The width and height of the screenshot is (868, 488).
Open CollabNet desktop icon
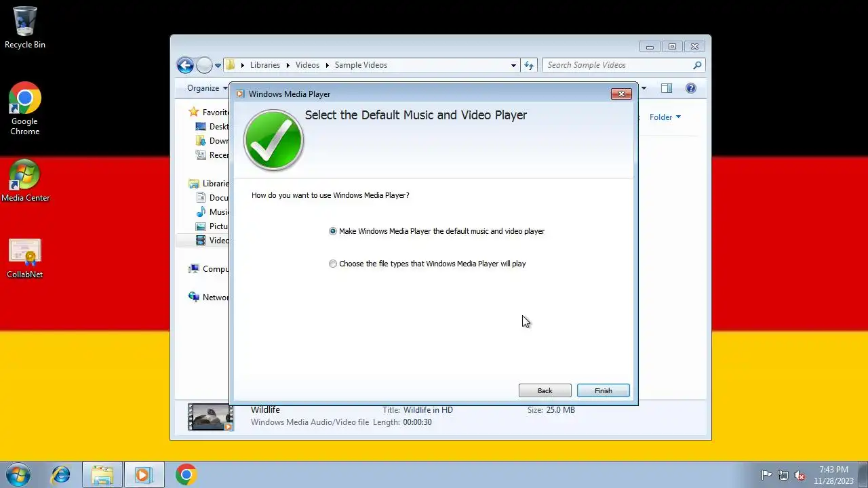25,258
